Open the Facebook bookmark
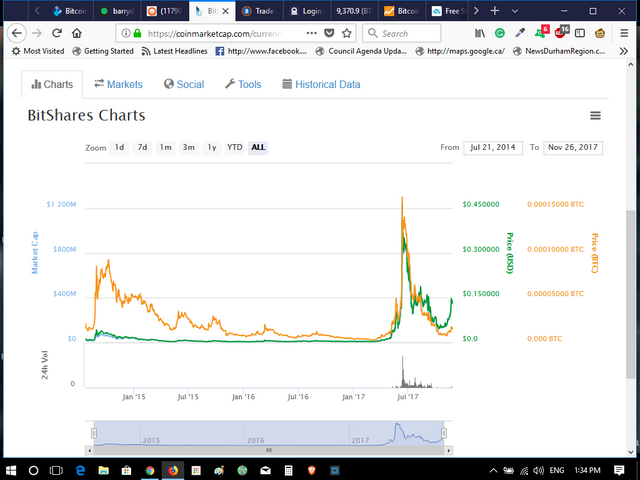 tap(261, 51)
